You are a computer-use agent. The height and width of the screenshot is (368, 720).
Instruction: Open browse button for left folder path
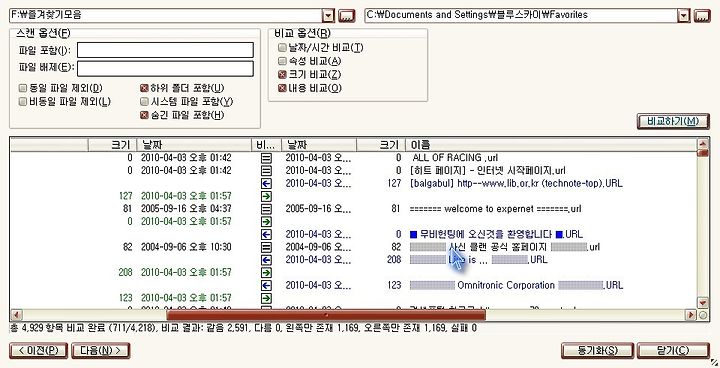click(x=347, y=16)
